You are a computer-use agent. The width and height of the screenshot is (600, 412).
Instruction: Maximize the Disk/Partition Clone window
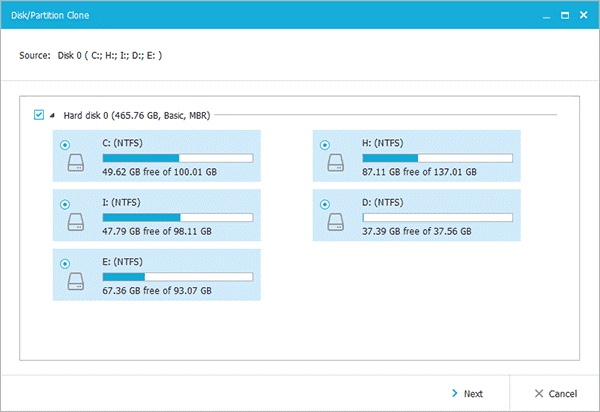point(563,16)
